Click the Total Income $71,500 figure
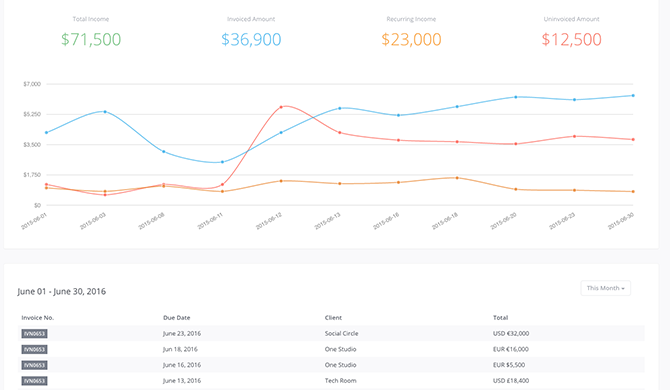 (91, 39)
